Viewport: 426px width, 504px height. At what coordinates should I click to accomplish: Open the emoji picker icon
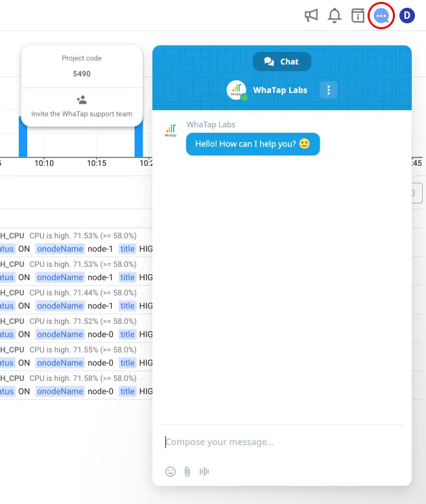171,472
